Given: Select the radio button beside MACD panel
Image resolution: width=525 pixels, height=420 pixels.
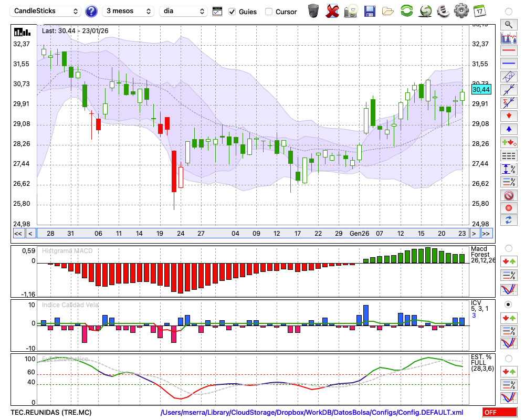Looking at the screenshot, I should click(x=508, y=248).
